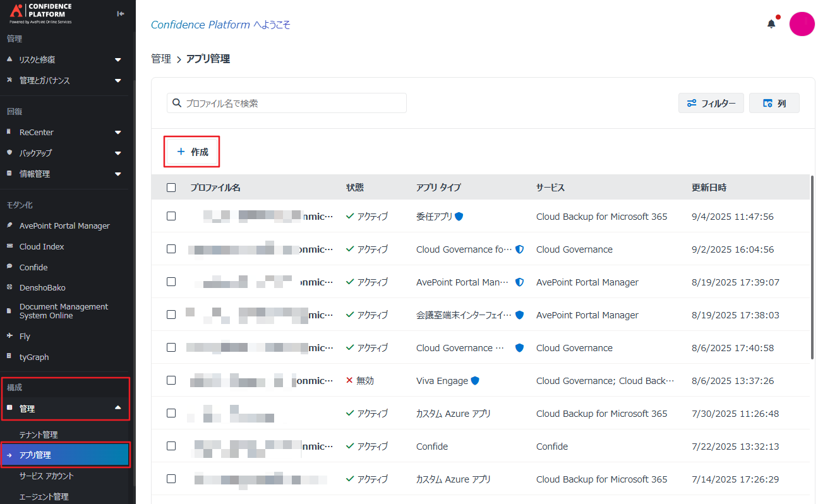Click the shield icon next to Viva Engage
Image resolution: width=818 pixels, height=504 pixels.
[475, 381]
